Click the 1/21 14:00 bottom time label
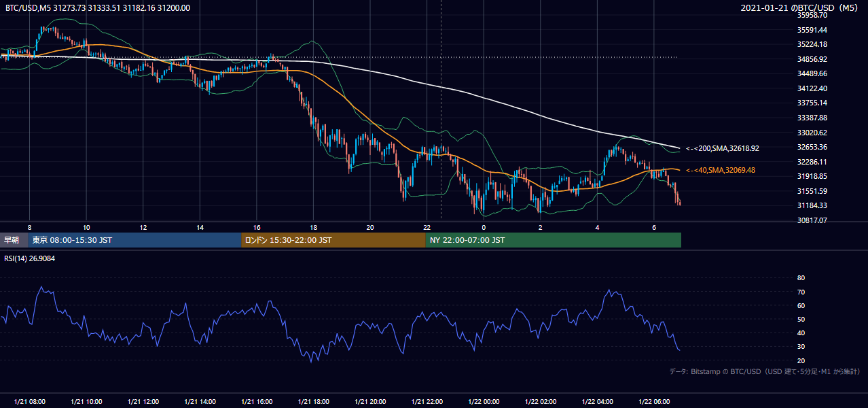This screenshot has height=408, width=868. tap(200, 402)
